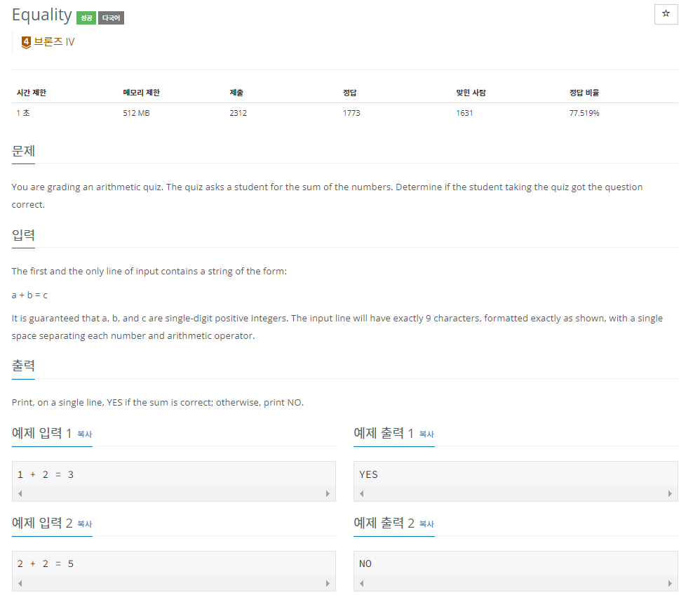Click the '제출' column header

coord(236,93)
